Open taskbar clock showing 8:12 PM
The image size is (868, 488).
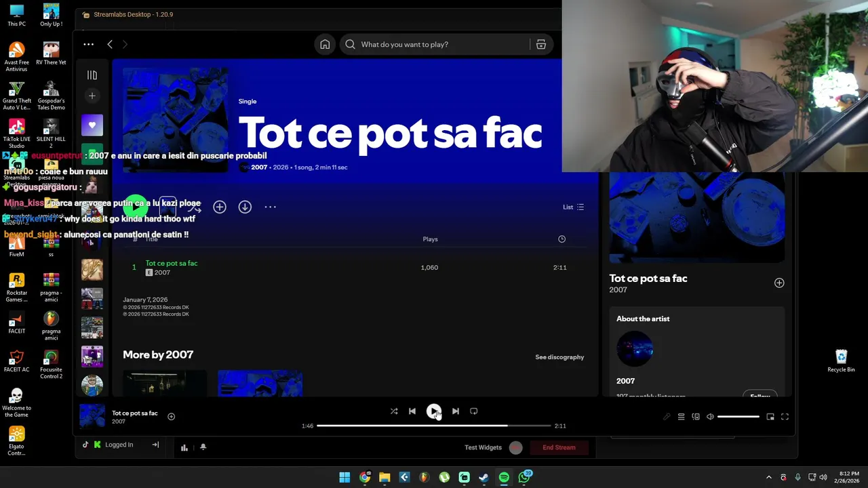[x=848, y=477]
